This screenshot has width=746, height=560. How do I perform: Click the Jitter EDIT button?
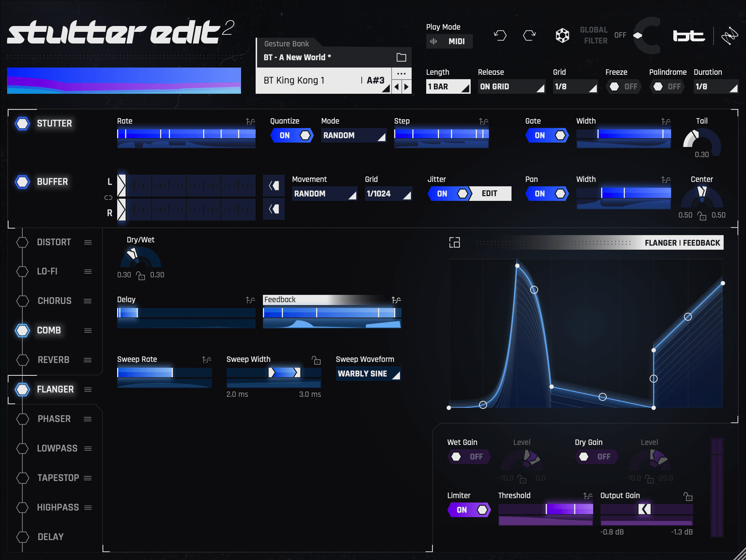(489, 194)
